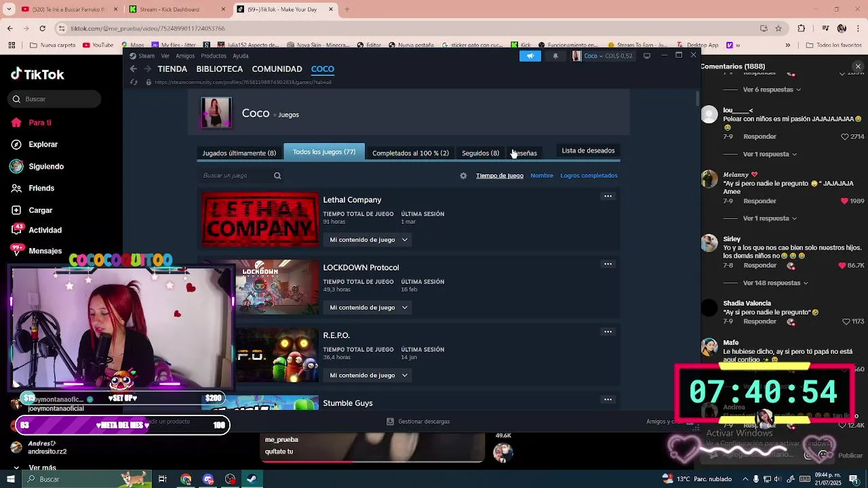
Task: Open Steam from Windows taskbar
Action: pyautogui.click(x=252, y=479)
